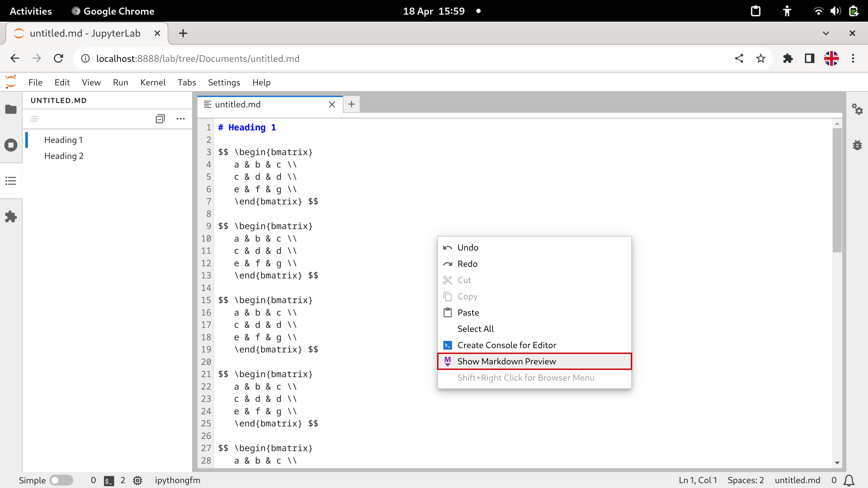Click the Table of Contents sidebar icon
Viewport: 868px width, 488px height.
[x=11, y=181]
